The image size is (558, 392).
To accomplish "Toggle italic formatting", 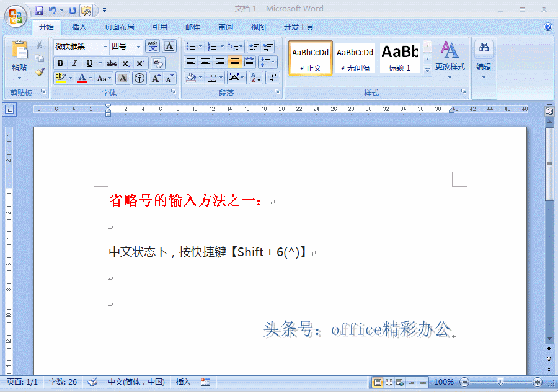I will click(x=75, y=63).
